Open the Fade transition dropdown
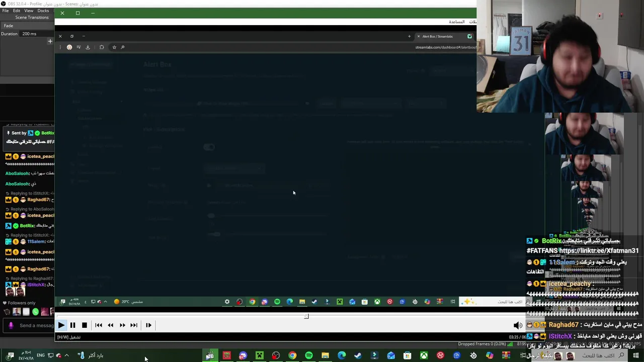This screenshot has width=644, height=362. point(27,26)
